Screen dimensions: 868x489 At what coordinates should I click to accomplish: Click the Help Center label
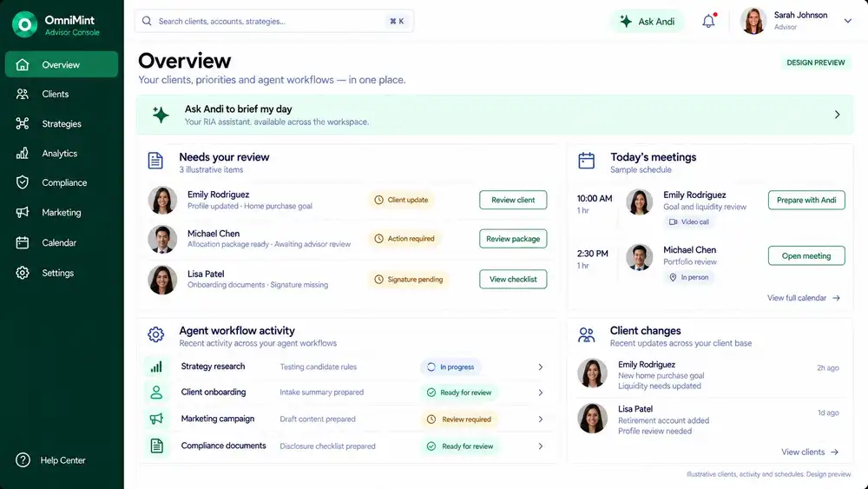click(63, 460)
